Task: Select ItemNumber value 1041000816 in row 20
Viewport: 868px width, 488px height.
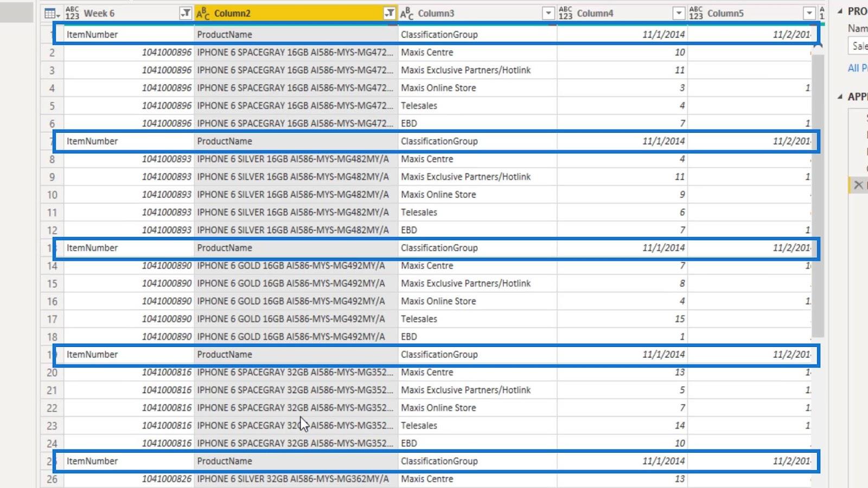Action: [129, 373]
